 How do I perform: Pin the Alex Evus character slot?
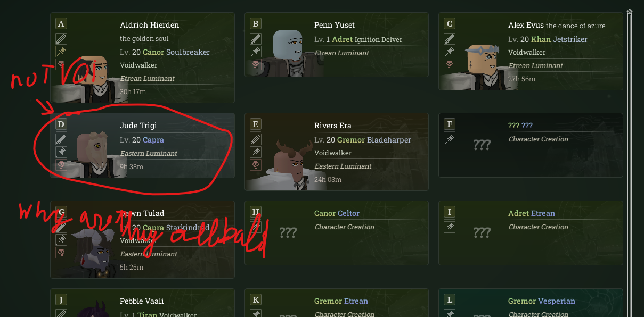tap(450, 52)
